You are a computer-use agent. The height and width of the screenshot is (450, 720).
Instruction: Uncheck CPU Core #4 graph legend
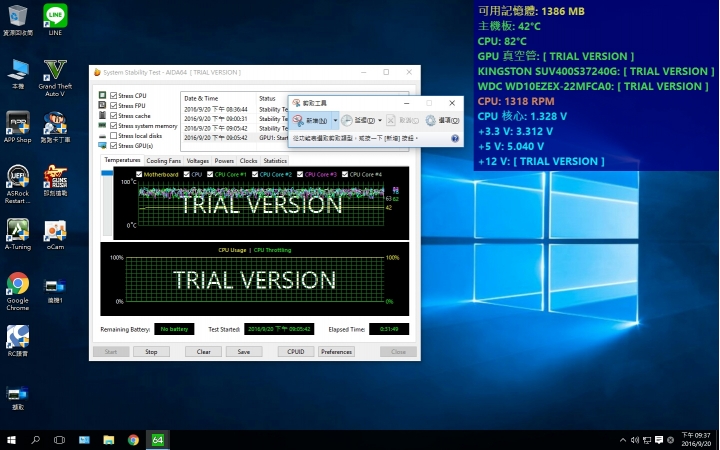pyautogui.click(x=345, y=174)
